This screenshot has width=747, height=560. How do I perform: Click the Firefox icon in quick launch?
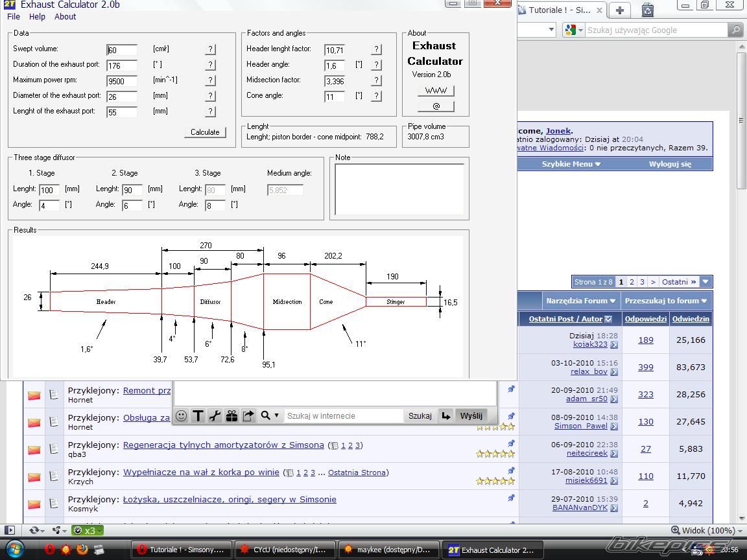(x=82, y=549)
